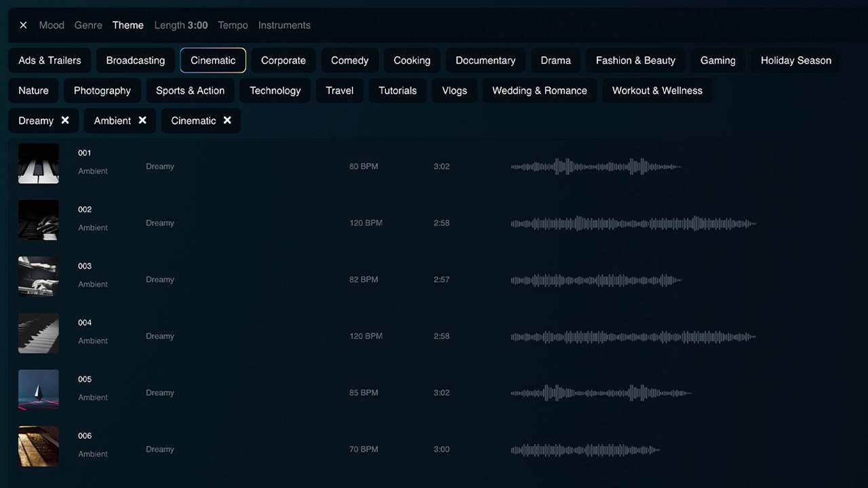
Task: Seek within track 002 waveform
Action: pos(633,223)
